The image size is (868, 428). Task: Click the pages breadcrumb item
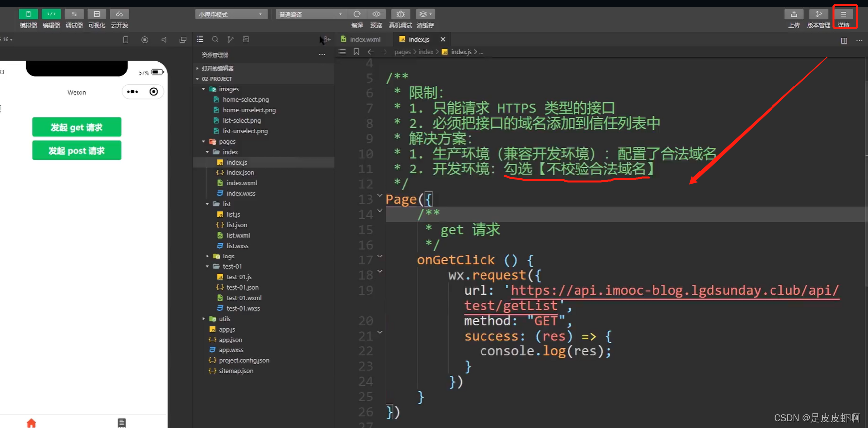click(x=403, y=52)
